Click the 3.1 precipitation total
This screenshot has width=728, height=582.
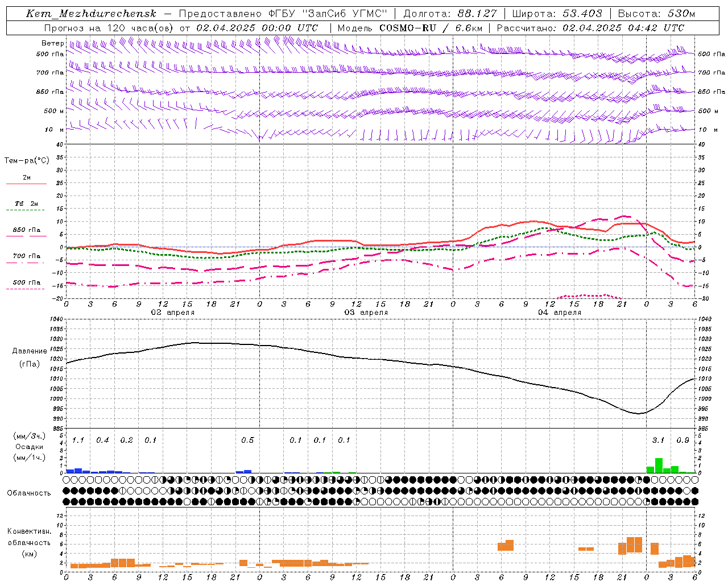(658, 440)
